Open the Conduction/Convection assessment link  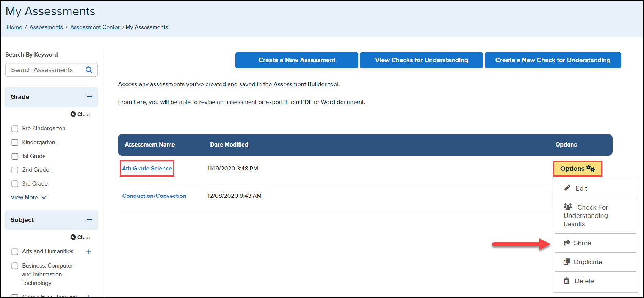154,196
